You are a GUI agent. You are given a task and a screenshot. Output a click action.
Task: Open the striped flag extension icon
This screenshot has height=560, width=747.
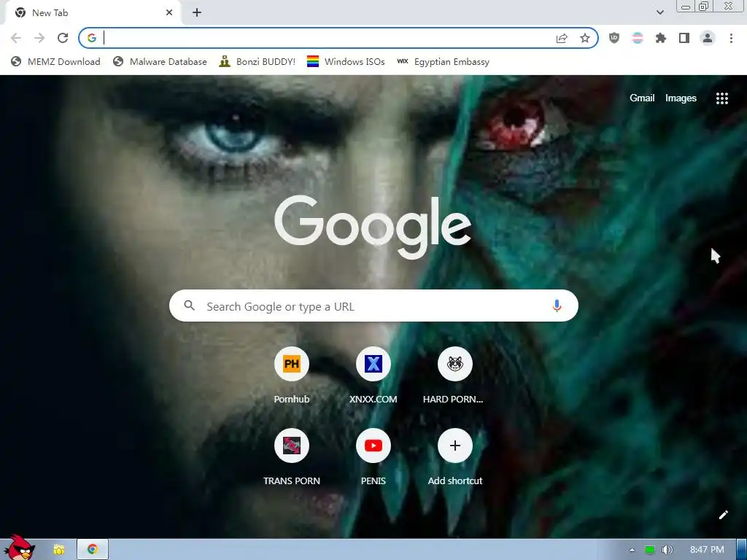tap(638, 38)
